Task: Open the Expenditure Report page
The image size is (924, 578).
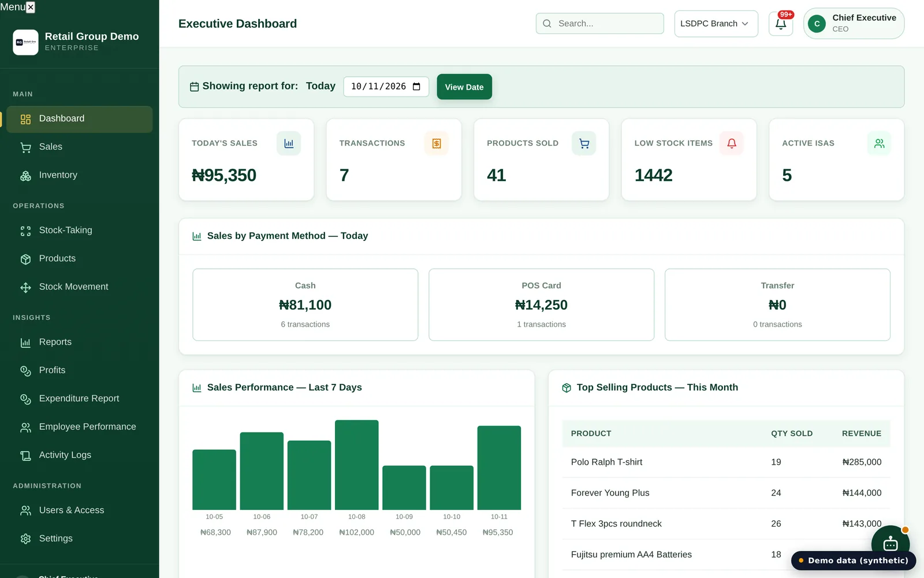Action: pos(80,399)
